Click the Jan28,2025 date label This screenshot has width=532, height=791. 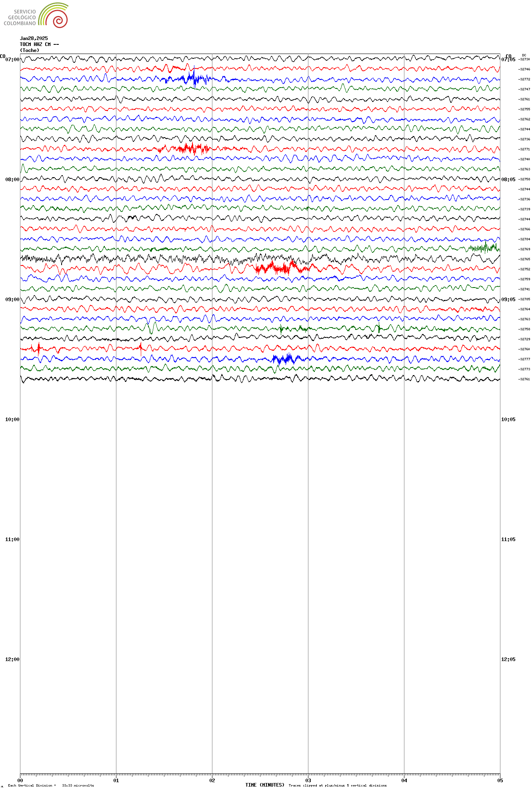click(34, 38)
